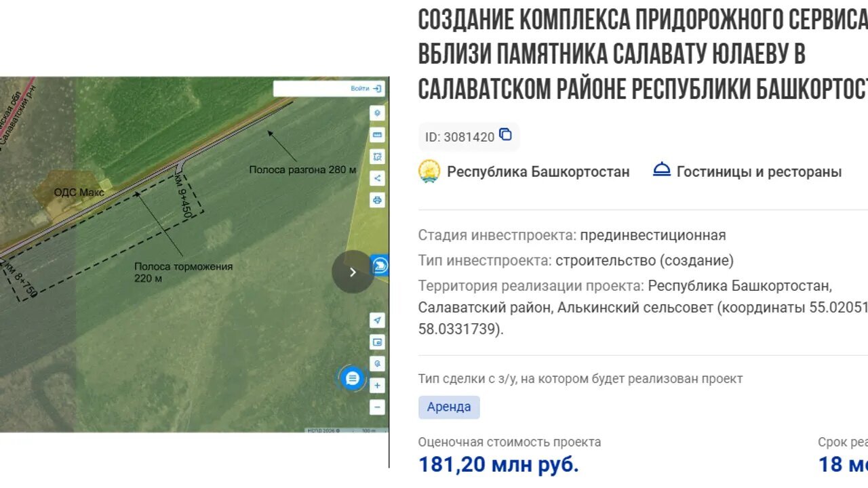
Task: Click Оценочная стоимость проекта label
Action: 509,442
